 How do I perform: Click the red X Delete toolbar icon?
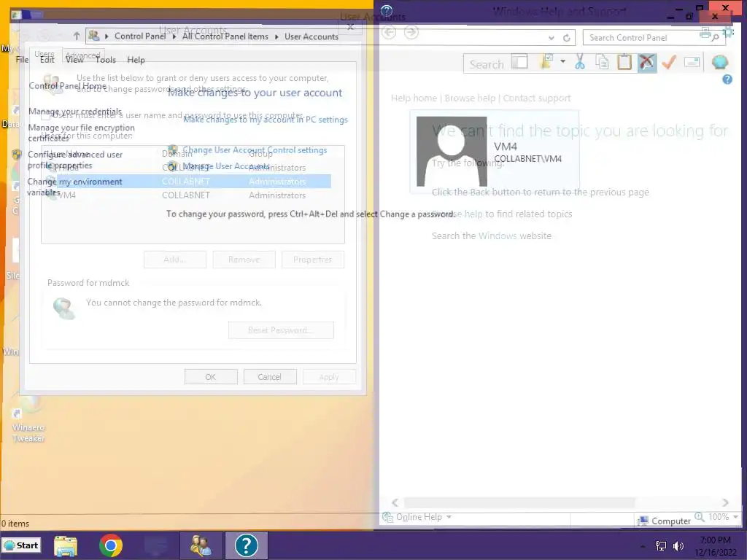[x=647, y=63]
